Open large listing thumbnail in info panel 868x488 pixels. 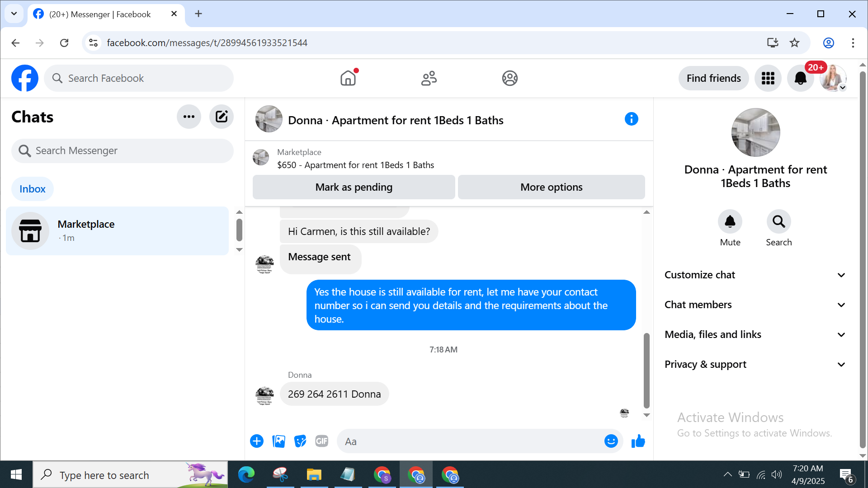755,132
